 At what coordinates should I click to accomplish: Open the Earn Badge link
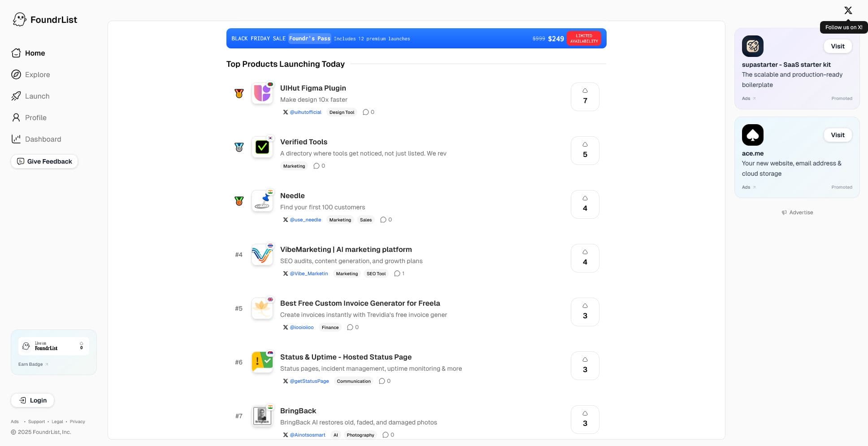30,364
